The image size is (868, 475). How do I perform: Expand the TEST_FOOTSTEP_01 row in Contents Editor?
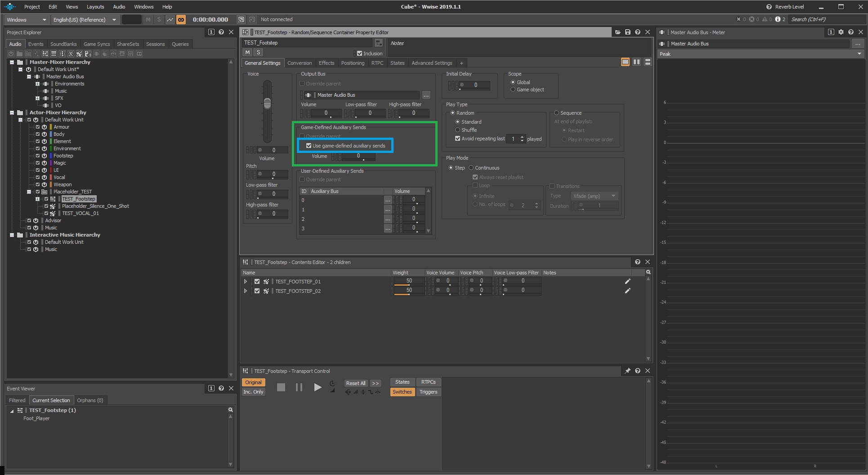[246, 281]
